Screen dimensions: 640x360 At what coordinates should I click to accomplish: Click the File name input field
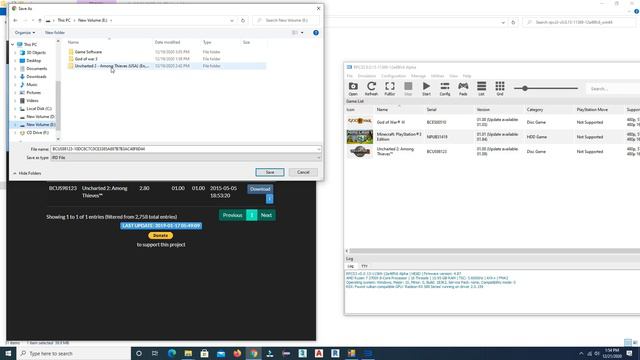(185, 149)
